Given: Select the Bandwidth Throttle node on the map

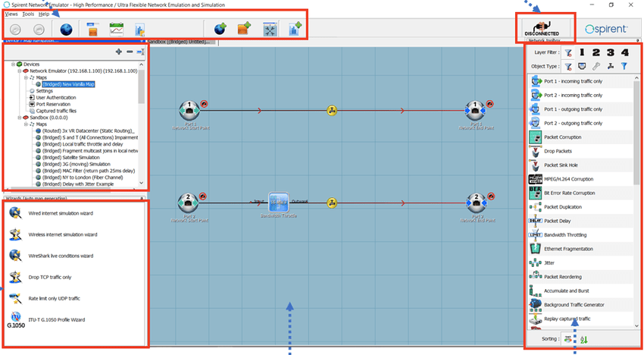Looking at the screenshot, I should pyautogui.click(x=279, y=203).
